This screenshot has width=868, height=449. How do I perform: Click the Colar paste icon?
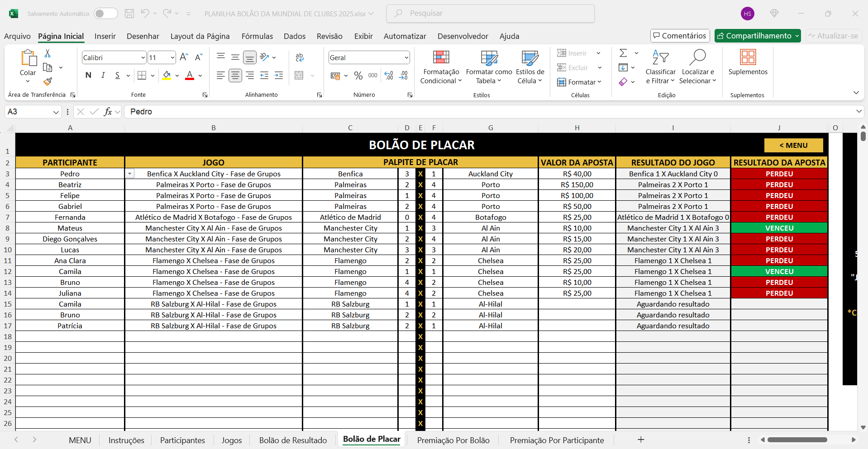click(x=28, y=58)
